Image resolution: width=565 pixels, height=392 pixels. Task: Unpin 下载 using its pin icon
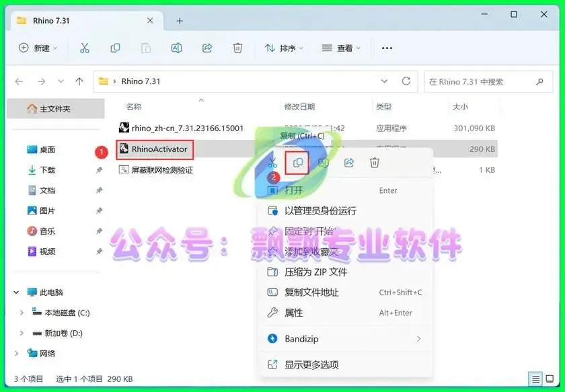(99, 170)
